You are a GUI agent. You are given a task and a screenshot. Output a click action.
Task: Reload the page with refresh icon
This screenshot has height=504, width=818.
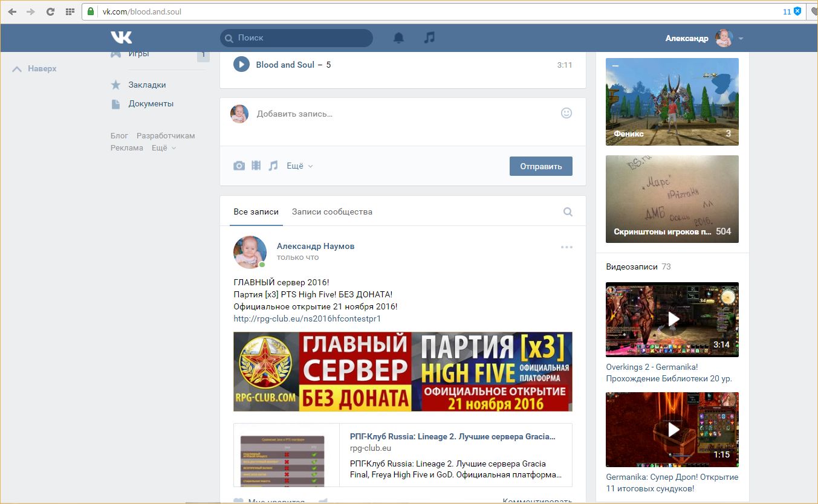[50, 11]
